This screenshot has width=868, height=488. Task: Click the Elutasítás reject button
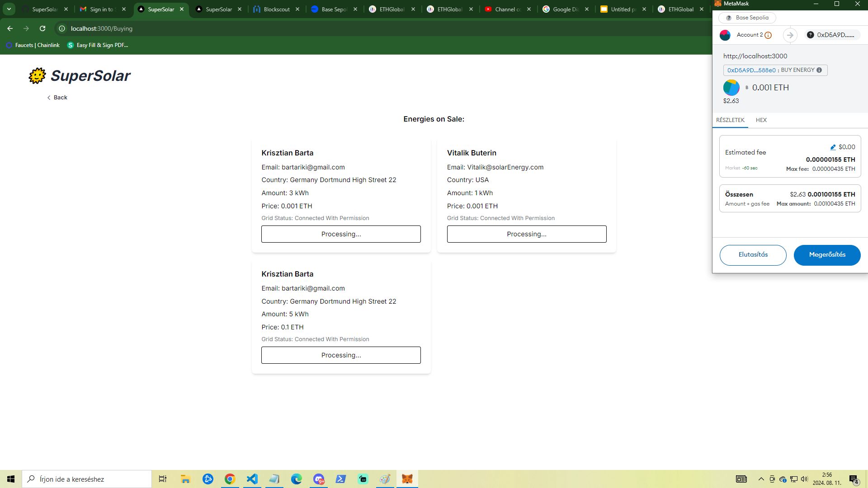click(753, 254)
